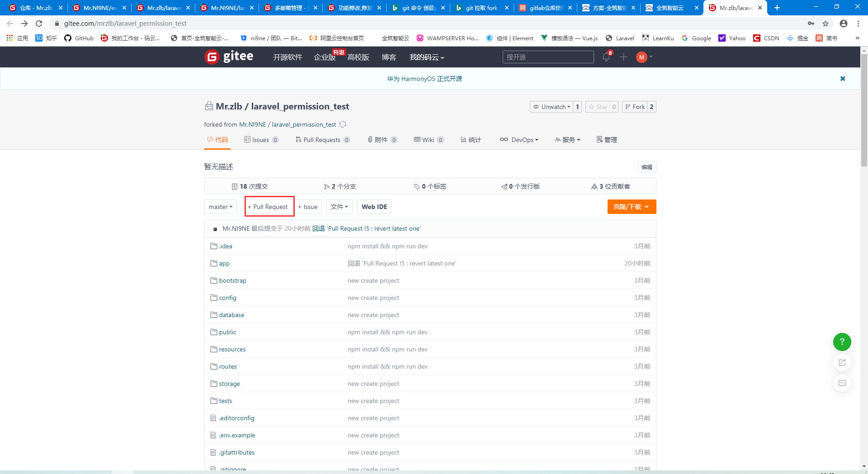Click the + Pull Request button
Viewport: 868px width, 474px height.
(270, 207)
